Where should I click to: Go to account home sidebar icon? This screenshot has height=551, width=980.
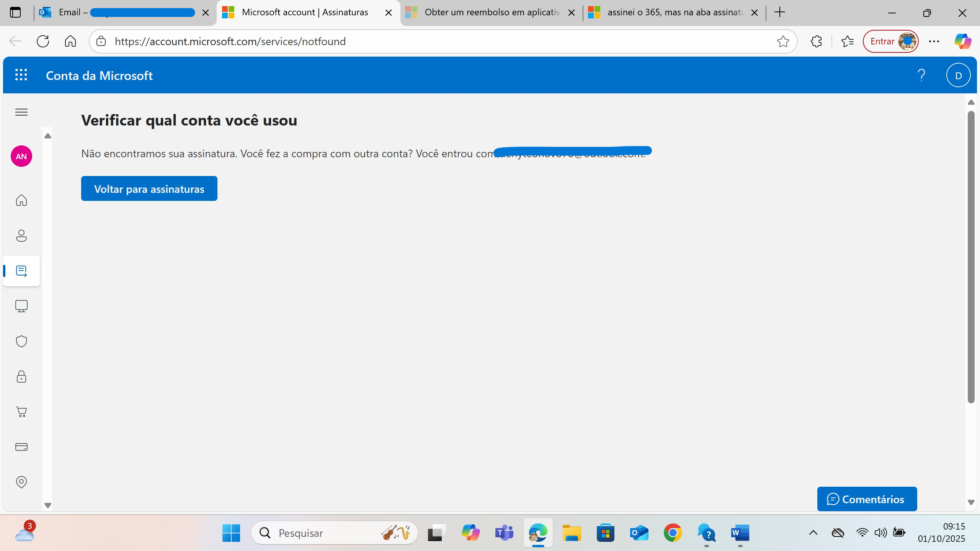[21, 200]
